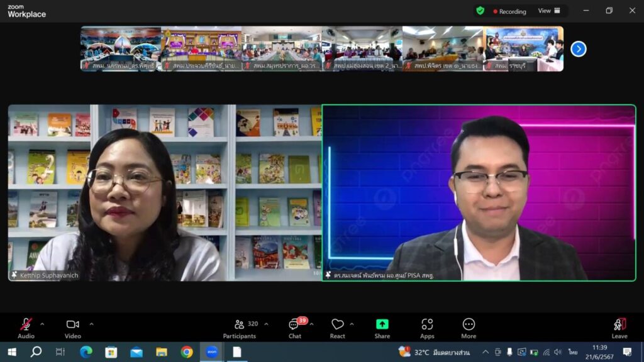Open the Chat panel
This screenshot has width=644, height=362.
click(x=295, y=329)
